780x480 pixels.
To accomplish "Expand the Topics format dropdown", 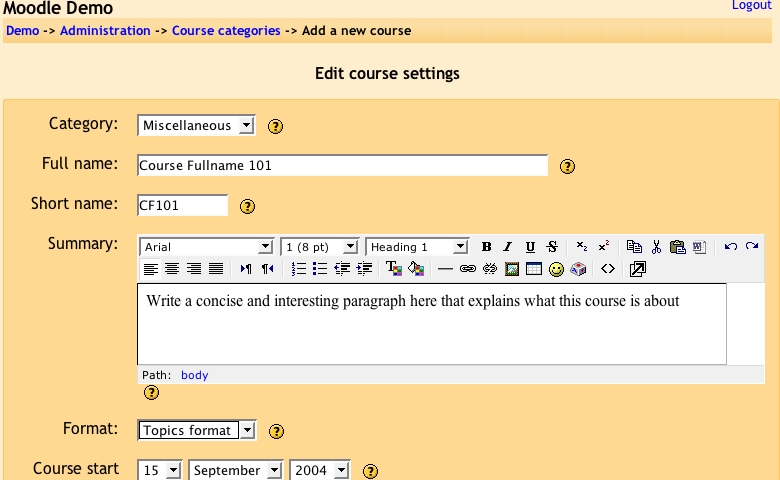I will [196, 431].
